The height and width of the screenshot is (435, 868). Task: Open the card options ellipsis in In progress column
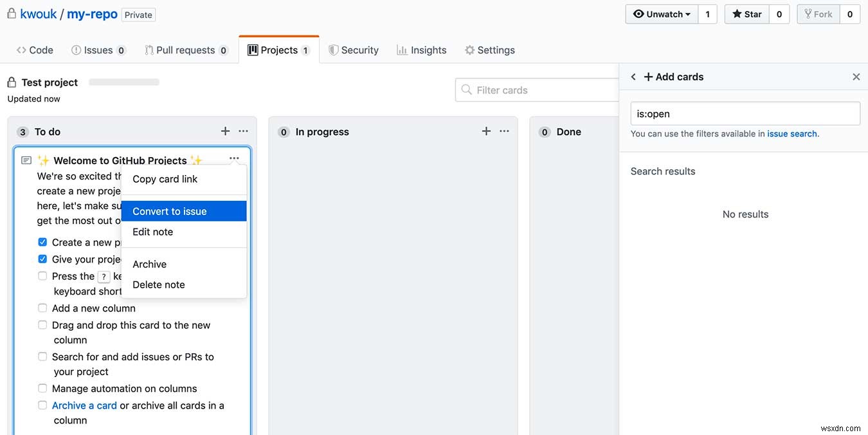pos(504,131)
